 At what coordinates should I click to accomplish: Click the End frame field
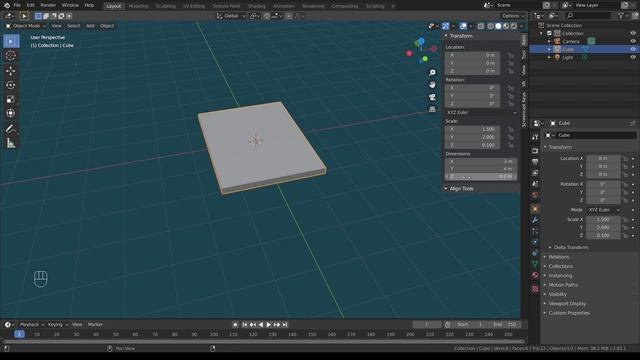(505, 324)
